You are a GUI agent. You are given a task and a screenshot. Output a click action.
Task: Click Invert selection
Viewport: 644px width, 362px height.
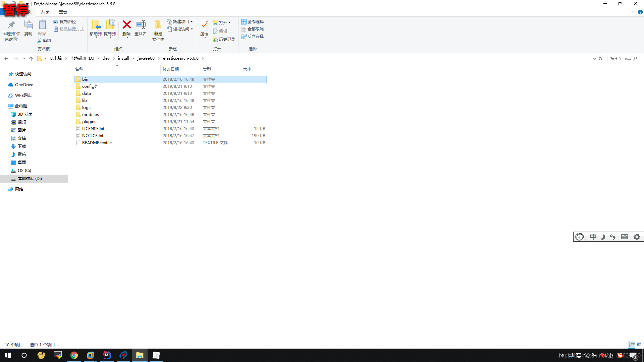click(253, 37)
